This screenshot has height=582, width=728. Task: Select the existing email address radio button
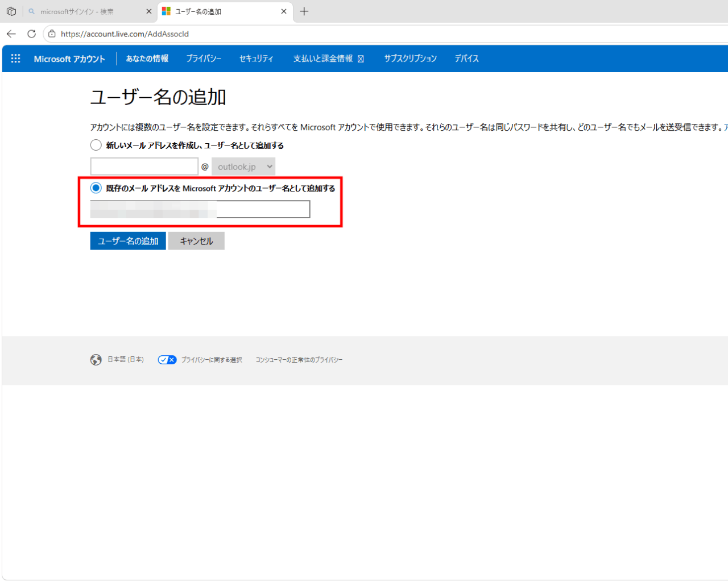click(96, 188)
